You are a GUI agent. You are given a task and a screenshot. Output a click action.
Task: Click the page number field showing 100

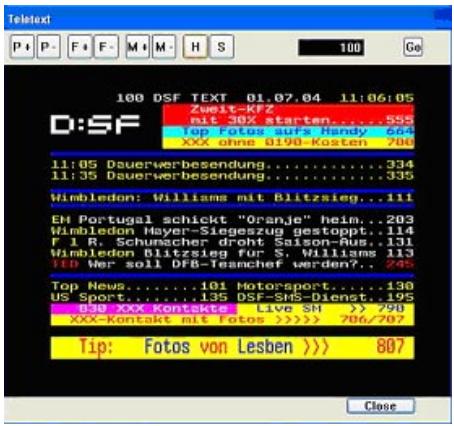click(331, 47)
